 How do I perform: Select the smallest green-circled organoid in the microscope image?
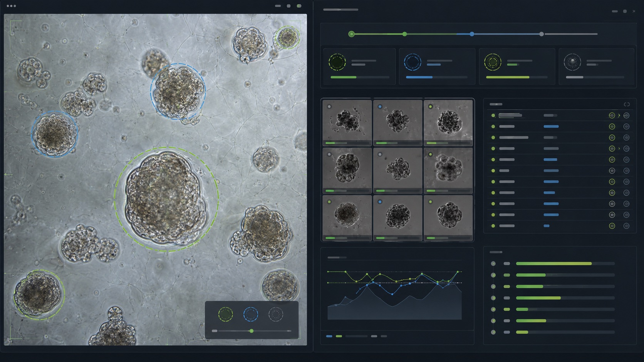coord(287,37)
